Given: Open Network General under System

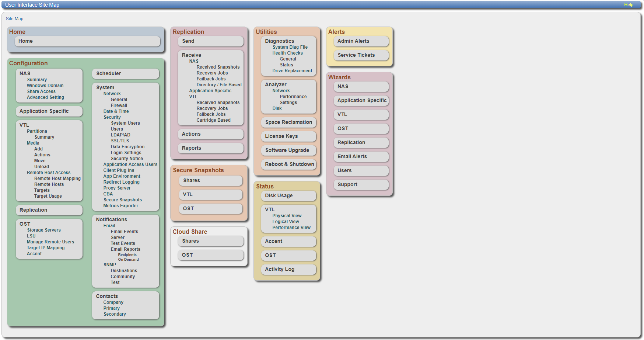Looking at the screenshot, I should point(119,100).
